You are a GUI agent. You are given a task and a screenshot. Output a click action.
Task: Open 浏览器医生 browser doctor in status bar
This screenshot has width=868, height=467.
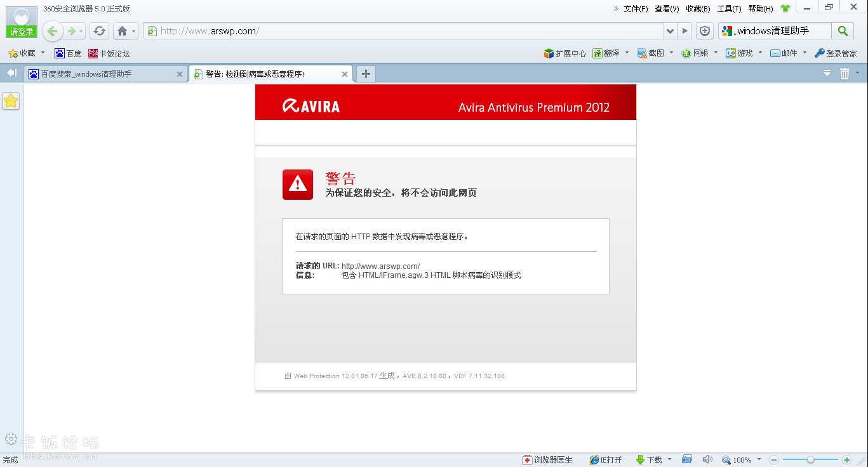(x=547, y=460)
